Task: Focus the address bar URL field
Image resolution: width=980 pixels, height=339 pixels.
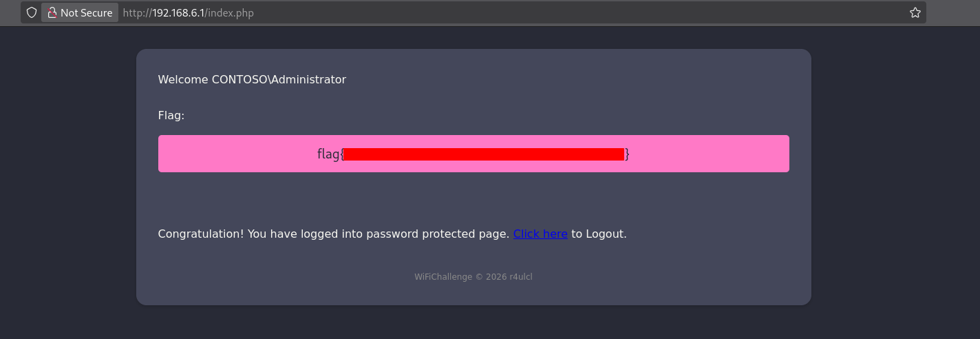Action: (x=482, y=12)
